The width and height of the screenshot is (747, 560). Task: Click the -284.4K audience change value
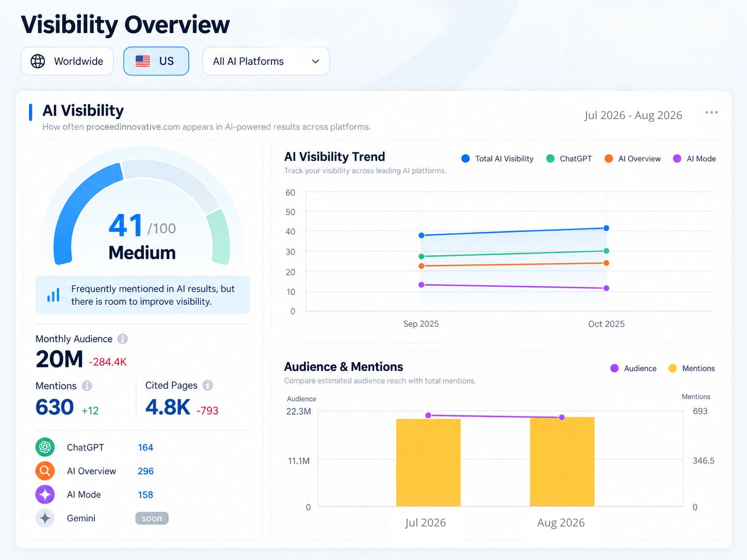click(x=108, y=362)
